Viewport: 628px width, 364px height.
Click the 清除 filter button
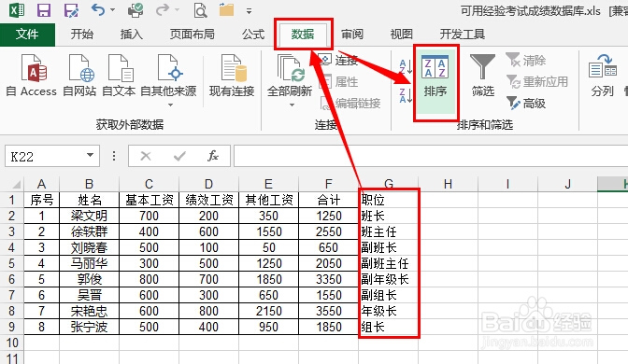click(525, 61)
